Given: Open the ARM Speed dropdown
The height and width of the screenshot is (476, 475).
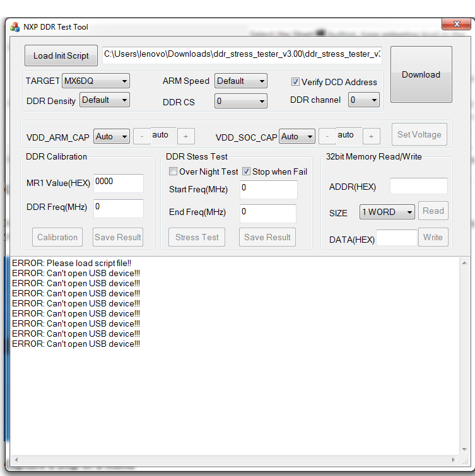Looking at the screenshot, I should [241, 81].
